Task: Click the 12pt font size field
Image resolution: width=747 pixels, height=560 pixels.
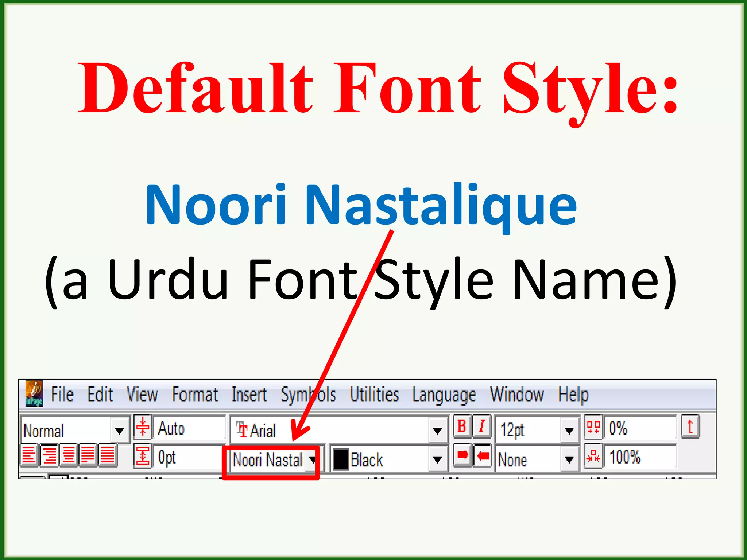Action: click(528, 430)
